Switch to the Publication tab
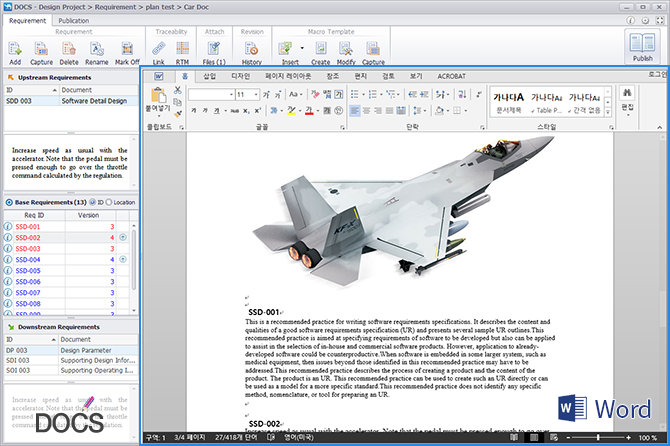Viewport: 670px width, 446px height. tap(73, 21)
